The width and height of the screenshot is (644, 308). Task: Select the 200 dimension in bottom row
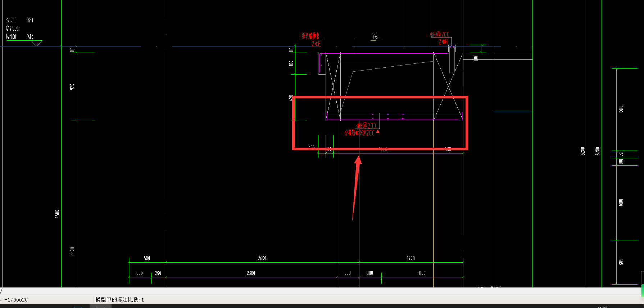(x=158, y=273)
